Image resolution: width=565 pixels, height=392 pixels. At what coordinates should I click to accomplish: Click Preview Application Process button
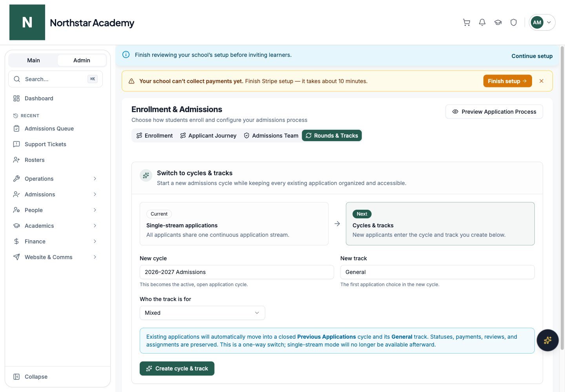494,112
